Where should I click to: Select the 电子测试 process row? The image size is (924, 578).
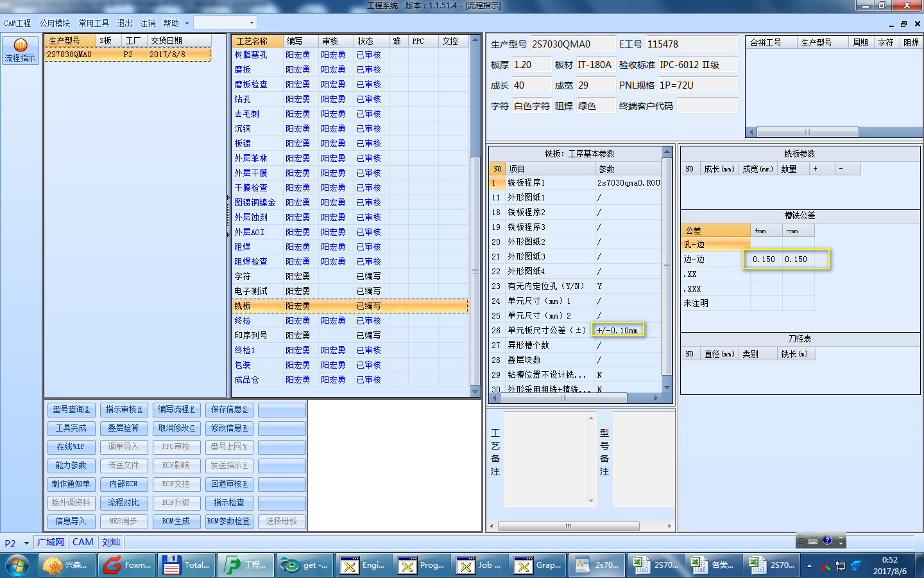(350, 291)
